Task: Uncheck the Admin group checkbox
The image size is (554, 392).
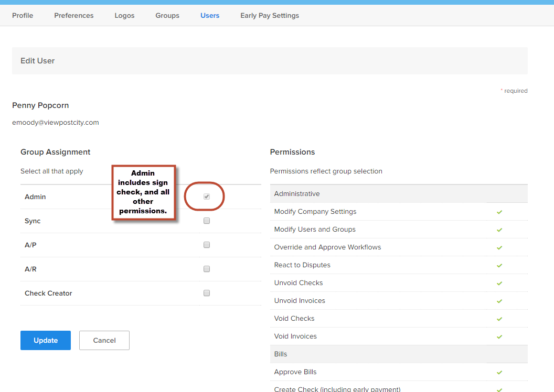Action: 207,197
